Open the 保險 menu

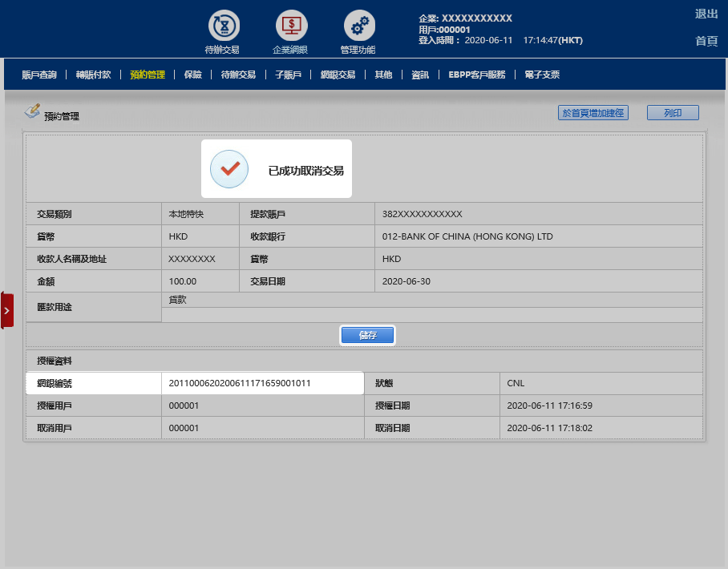[192, 75]
